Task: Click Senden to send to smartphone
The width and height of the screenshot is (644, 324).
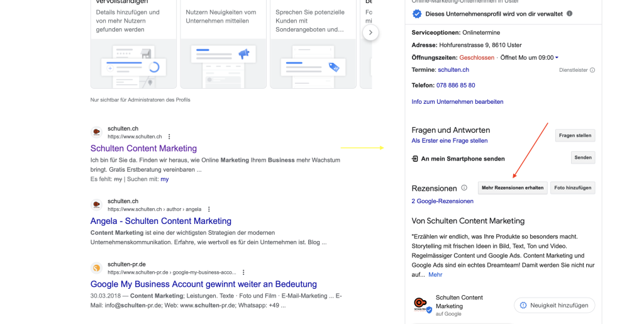Action: (582, 157)
